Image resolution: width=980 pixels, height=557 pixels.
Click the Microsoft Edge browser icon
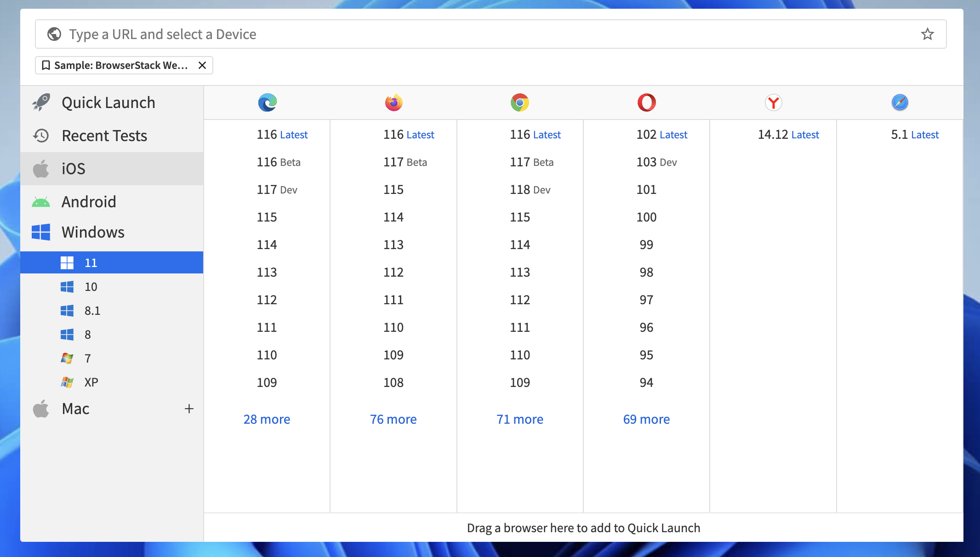267,102
